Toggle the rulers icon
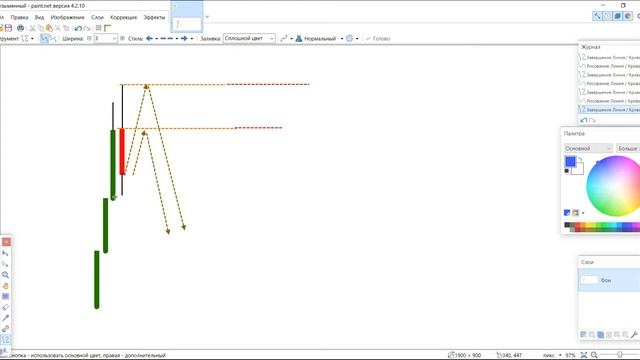Viewport: 640px width, 360px height. (x=107, y=28)
